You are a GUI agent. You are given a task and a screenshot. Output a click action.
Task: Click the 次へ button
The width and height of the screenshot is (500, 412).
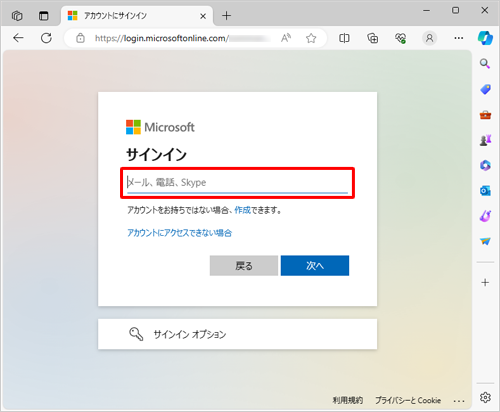(315, 266)
